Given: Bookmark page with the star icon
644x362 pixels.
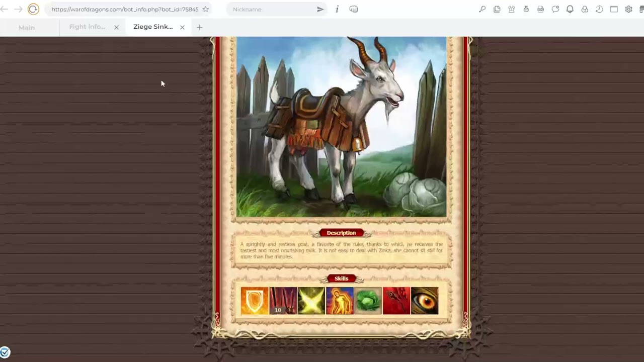Looking at the screenshot, I should 205,9.
